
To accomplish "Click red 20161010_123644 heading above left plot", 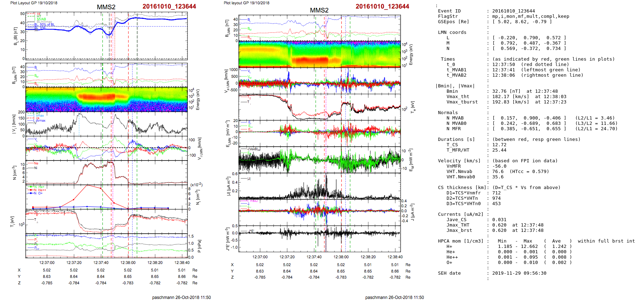I will [169, 6].
